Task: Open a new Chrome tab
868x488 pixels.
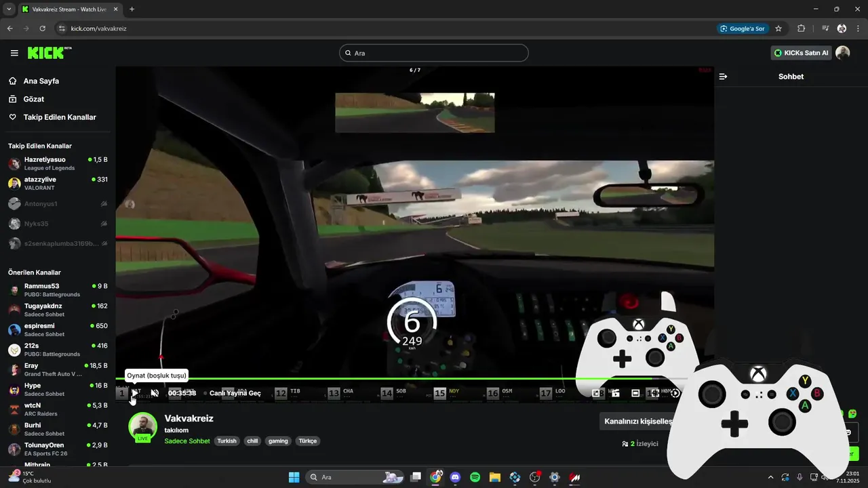Action: point(132,9)
